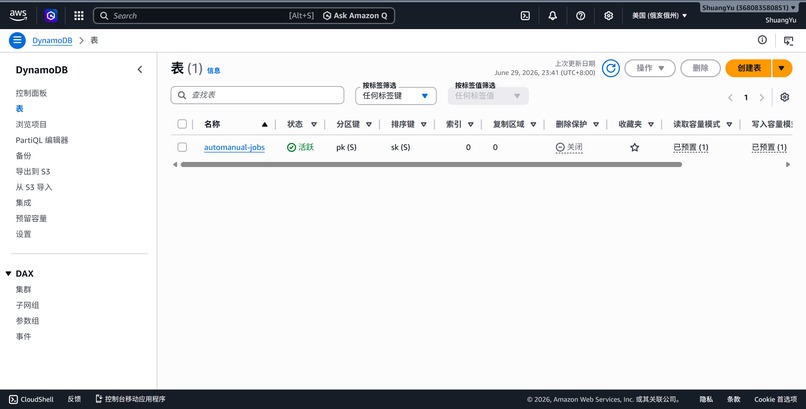Click the Ask Amazon Q button

355,15
